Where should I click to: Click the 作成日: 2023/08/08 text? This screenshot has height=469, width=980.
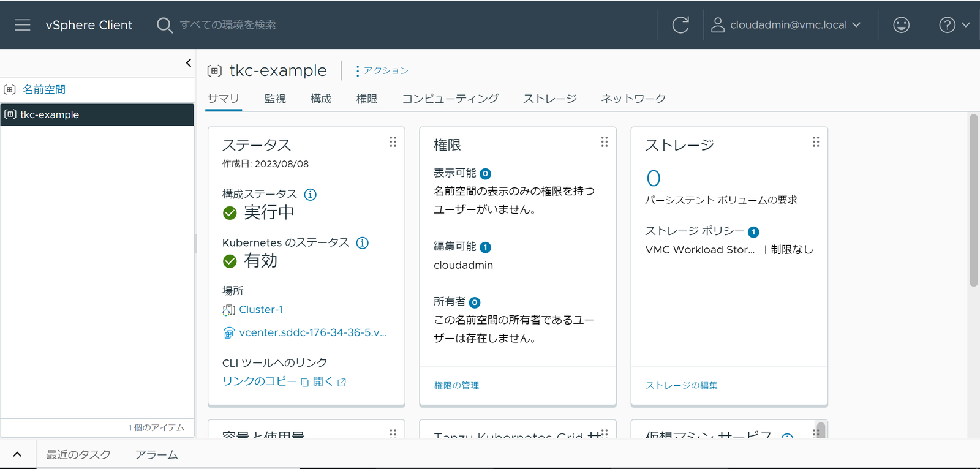pos(265,164)
